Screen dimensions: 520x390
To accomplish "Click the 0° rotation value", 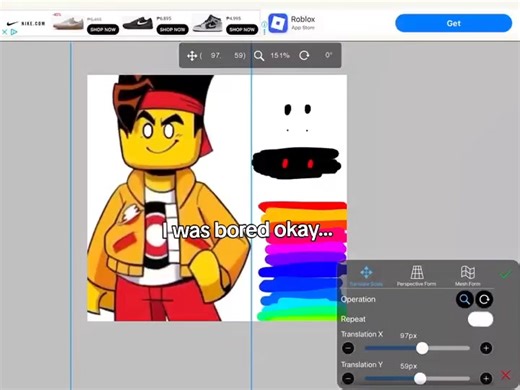I will [329, 55].
